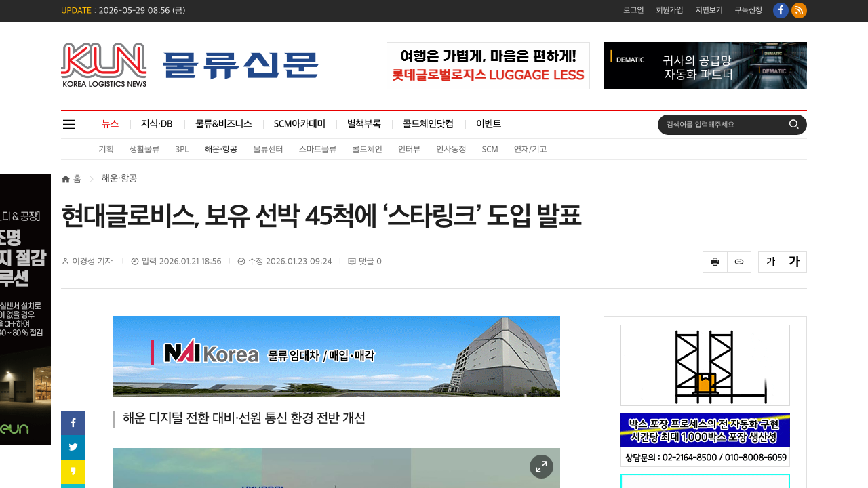868x488 pixels.
Task: Select the 기획 submenu
Action: pos(106,149)
